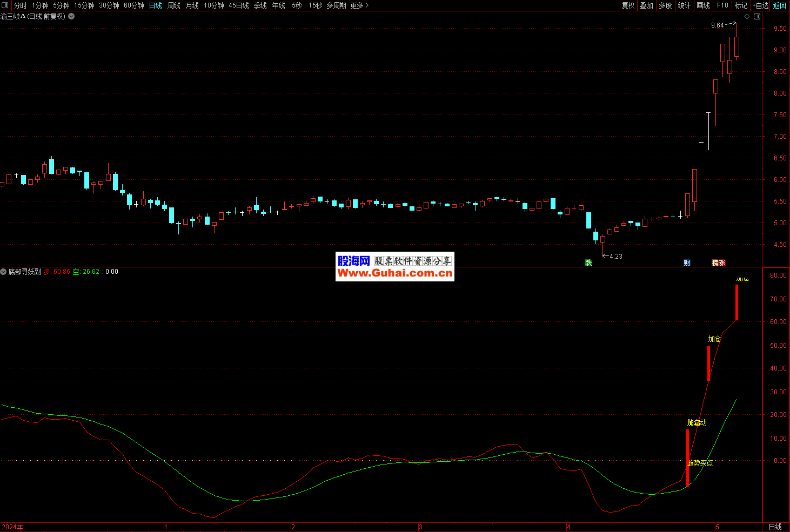790x532 pixels.
Task: Click the 底部寻妖副 indicator name
Action: (24, 272)
